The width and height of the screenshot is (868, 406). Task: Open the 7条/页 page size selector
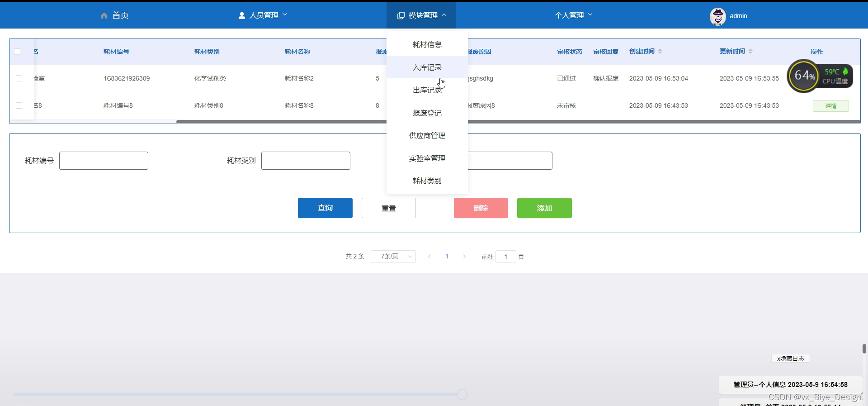pos(393,256)
